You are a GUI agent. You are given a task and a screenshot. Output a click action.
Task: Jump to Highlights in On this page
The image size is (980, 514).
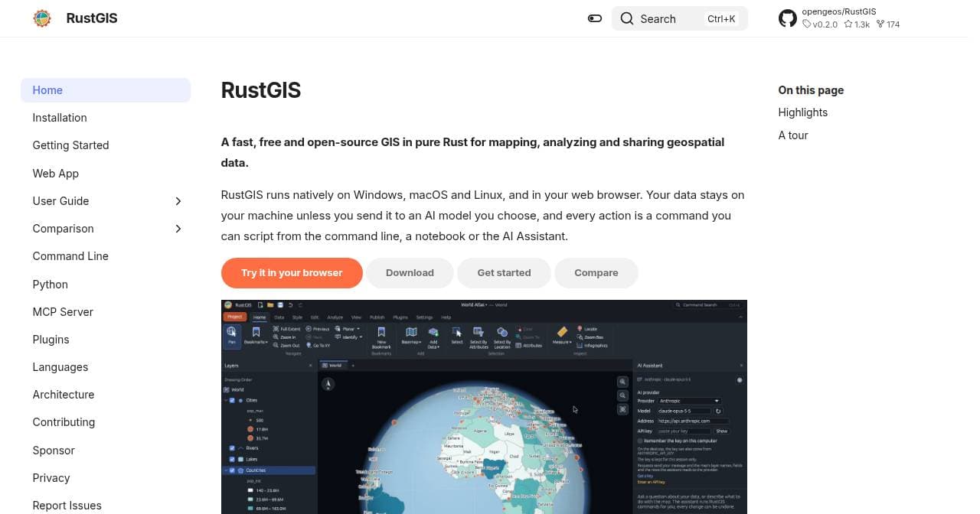tap(803, 112)
